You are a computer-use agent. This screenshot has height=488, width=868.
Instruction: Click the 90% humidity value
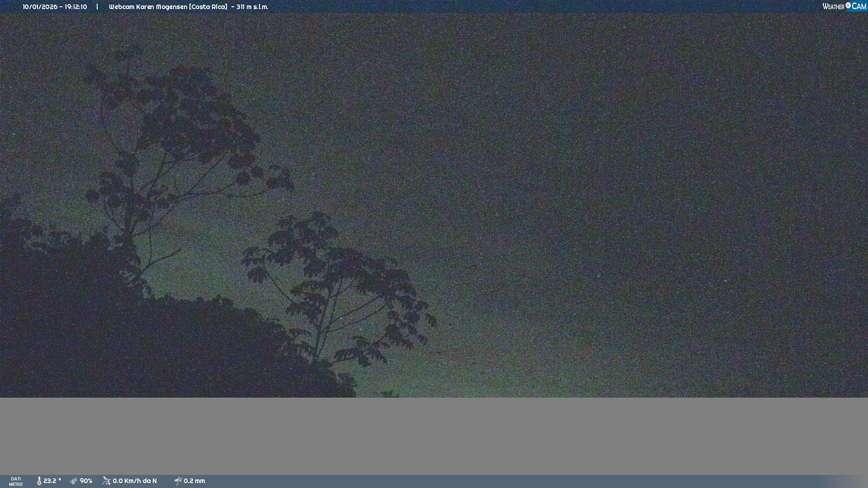(x=86, y=481)
